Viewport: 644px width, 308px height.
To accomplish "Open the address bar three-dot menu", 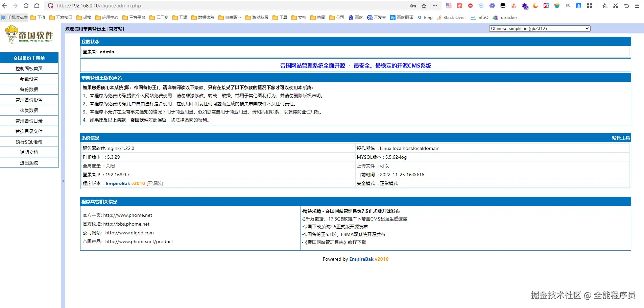I will tap(435, 6).
